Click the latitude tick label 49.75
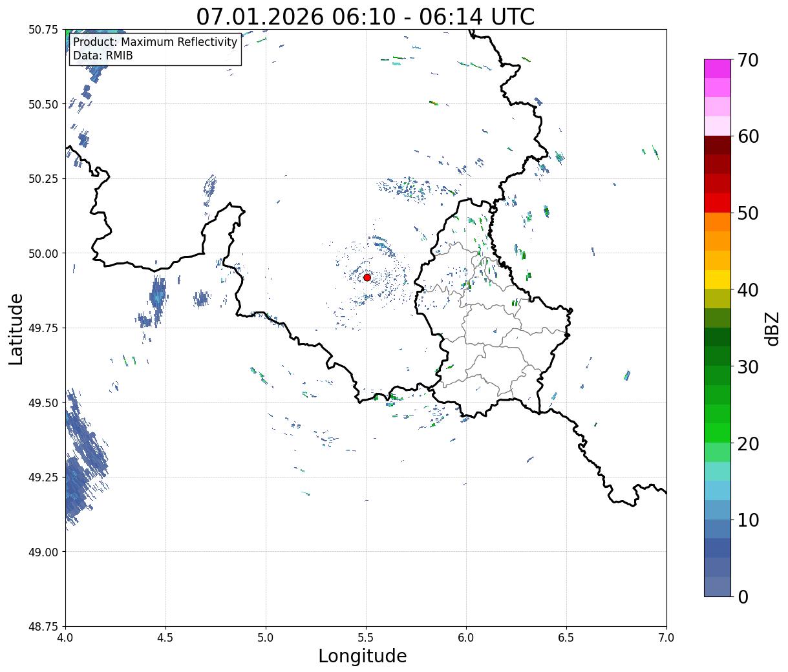 click(x=43, y=328)
